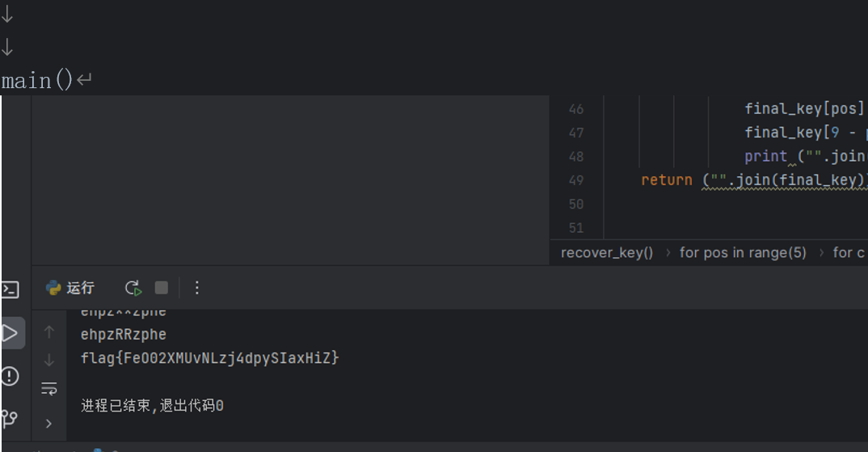Click the flag output line in console
868x452 pixels.
(210, 358)
